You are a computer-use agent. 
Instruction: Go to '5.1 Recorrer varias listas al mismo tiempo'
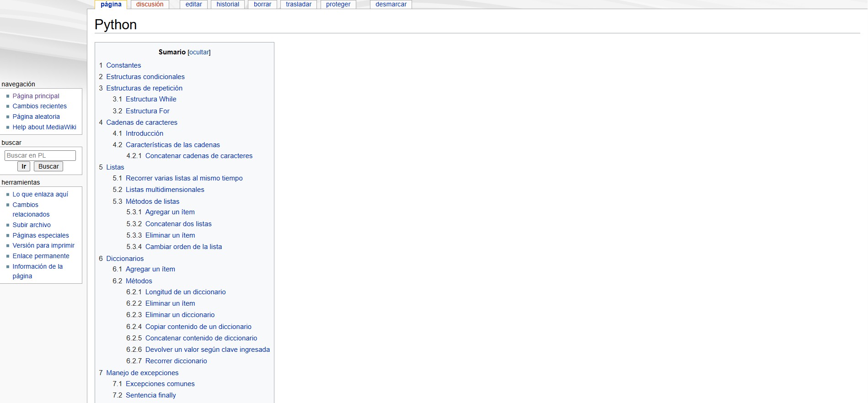[177, 178]
